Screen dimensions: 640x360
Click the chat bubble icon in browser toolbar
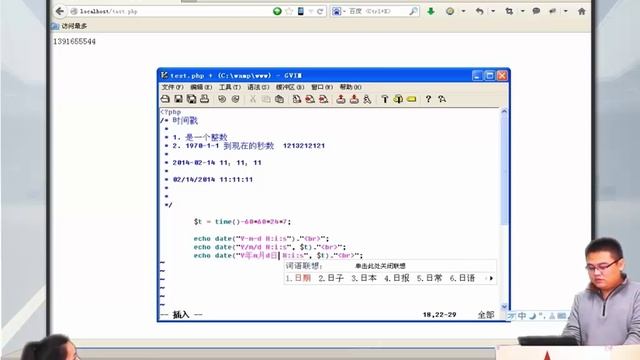coord(536,11)
